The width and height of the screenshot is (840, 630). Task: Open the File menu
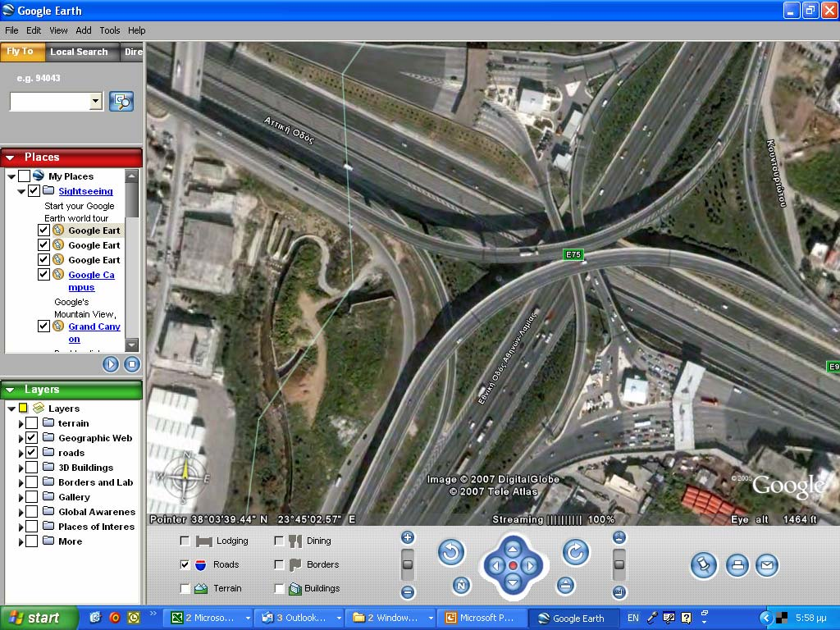11,30
